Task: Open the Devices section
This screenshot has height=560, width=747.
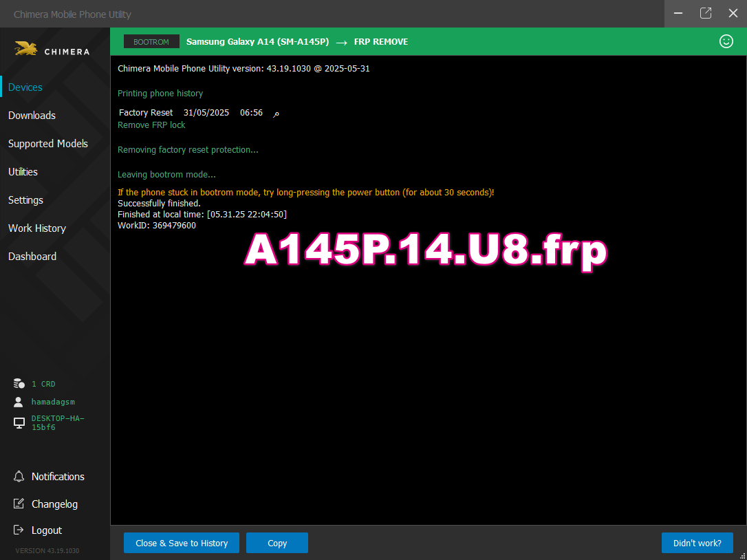Action: point(25,87)
